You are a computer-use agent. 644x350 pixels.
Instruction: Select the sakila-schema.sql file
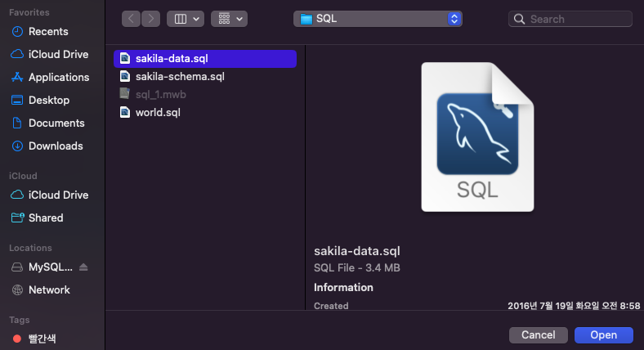pos(205,77)
